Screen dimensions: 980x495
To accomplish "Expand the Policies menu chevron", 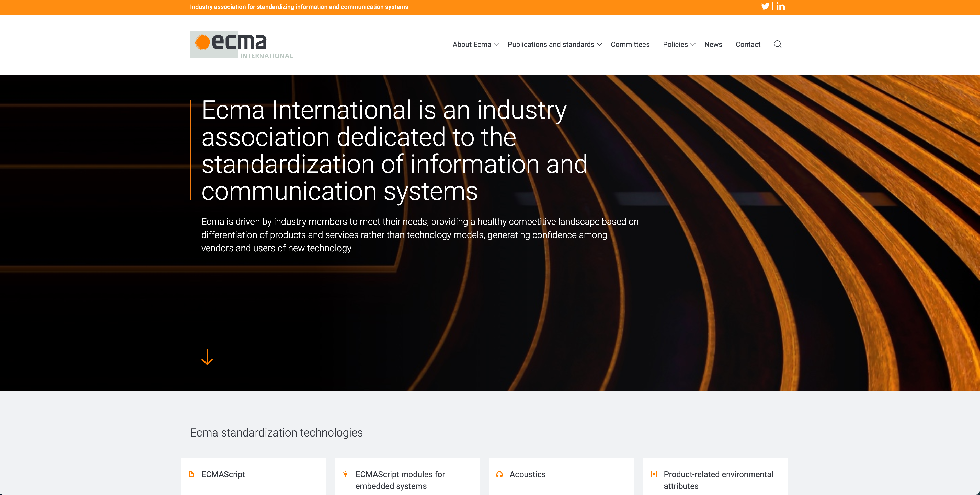I will coord(693,45).
